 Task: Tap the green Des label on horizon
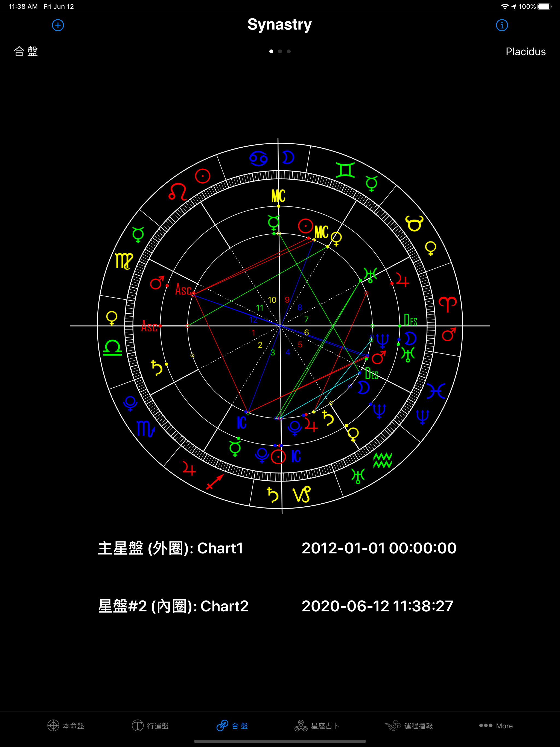pos(411,320)
